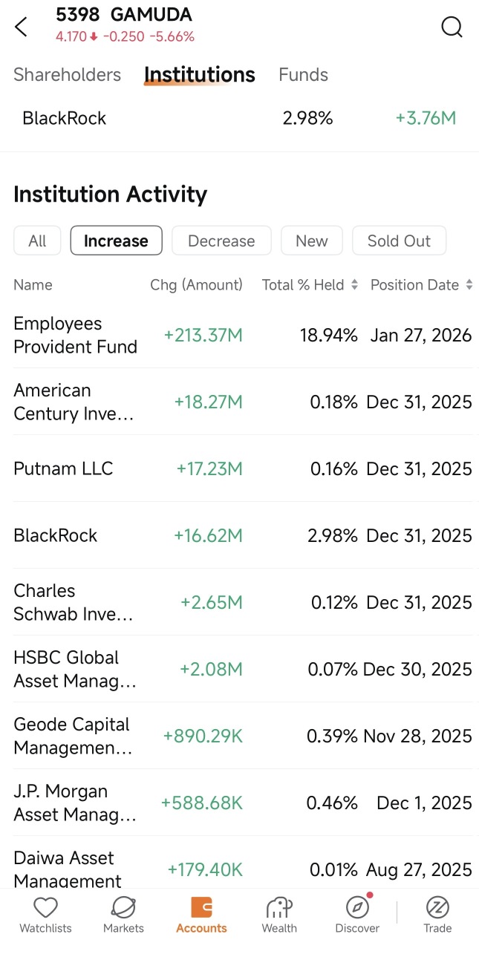Sort by Total % Held arrows
The height and width of the screenshot is (980, 479).
click(354, 285)
